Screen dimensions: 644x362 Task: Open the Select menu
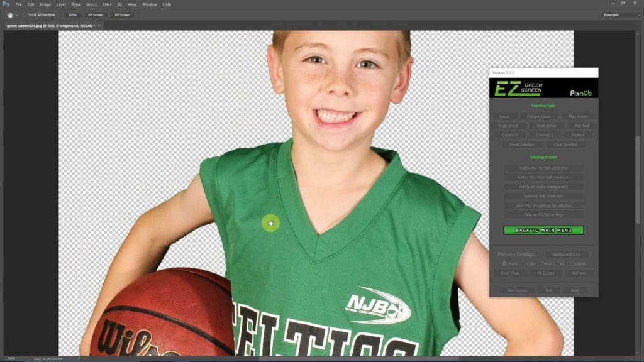click(91, 4)
